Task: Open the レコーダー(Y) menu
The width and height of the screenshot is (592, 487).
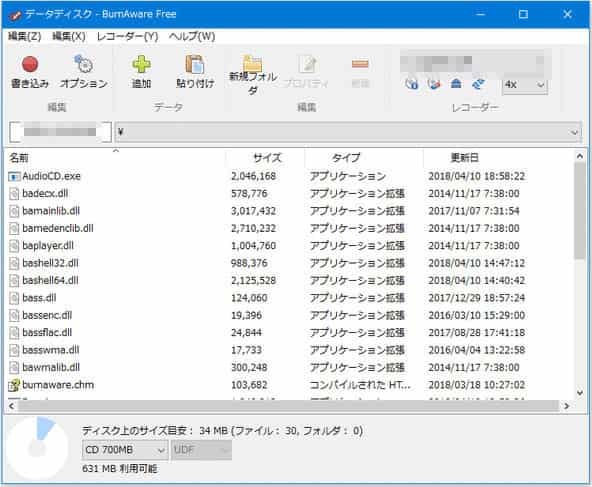Action: (x=127, y=36)
